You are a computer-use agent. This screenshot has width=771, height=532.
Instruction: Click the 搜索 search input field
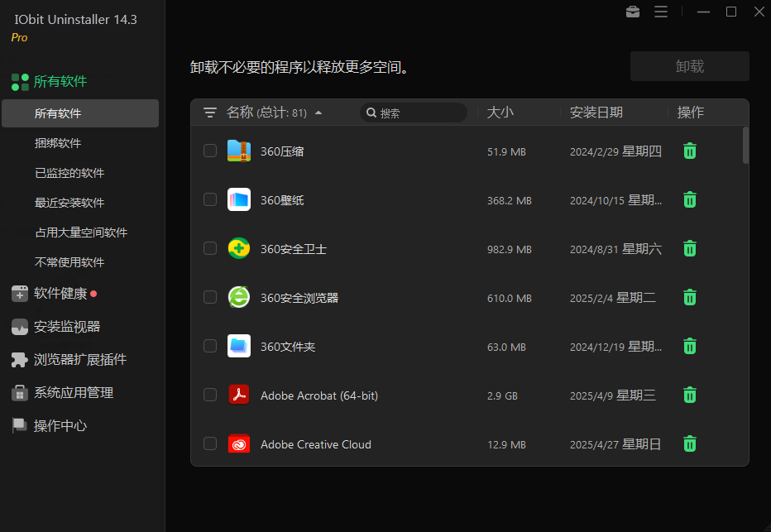coord(414,113)
